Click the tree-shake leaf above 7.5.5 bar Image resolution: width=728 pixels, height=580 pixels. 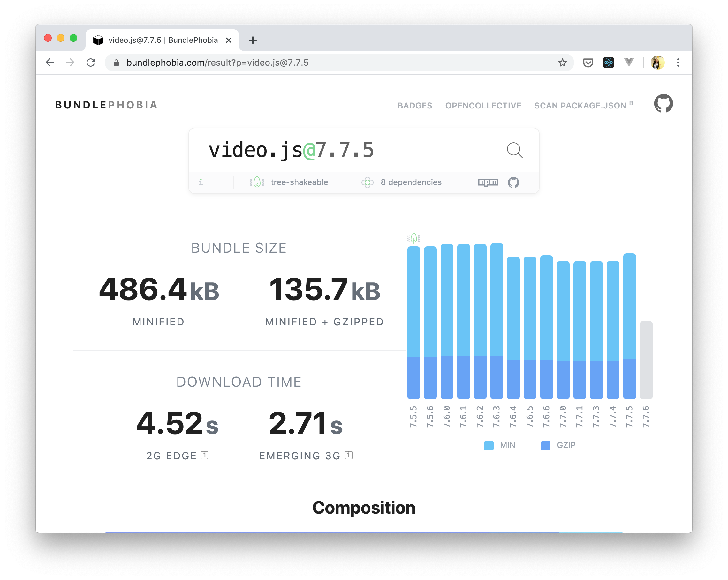tap(413, 238)
